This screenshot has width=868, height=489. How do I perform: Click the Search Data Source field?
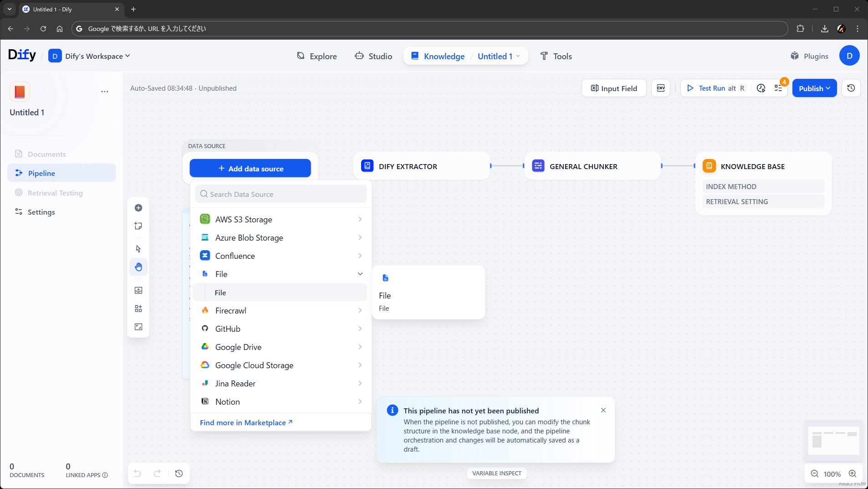(281, 194)
